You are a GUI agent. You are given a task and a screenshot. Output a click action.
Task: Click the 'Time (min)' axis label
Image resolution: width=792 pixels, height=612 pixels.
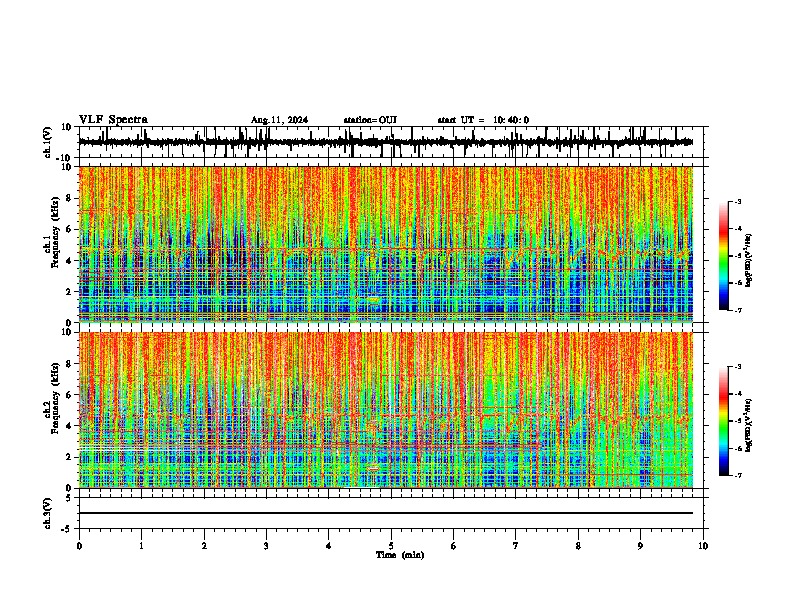pos(400,555)
